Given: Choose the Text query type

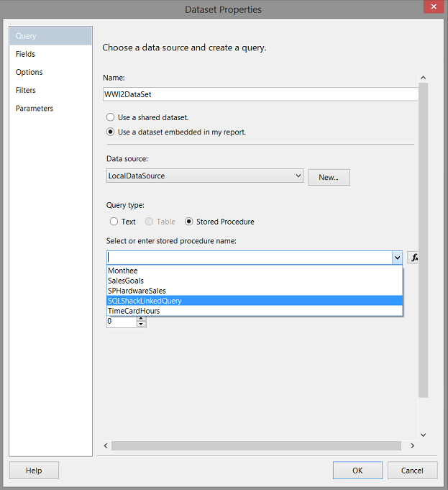Looking at the screenshot, I should click(114, 222).
